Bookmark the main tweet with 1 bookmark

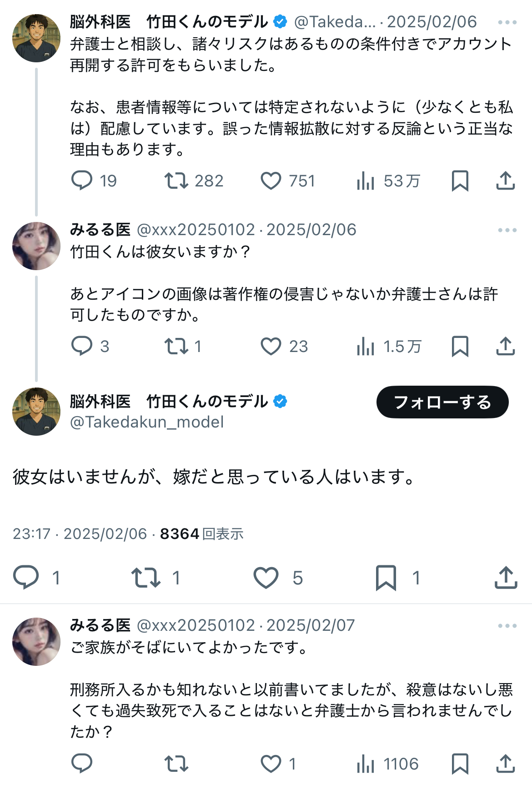[386, 578]
